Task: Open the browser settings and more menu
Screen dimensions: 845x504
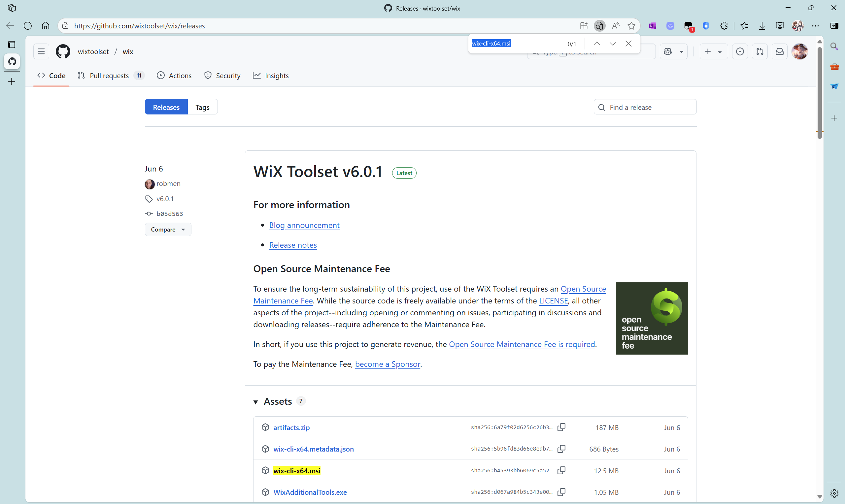Action: point(815,26)
